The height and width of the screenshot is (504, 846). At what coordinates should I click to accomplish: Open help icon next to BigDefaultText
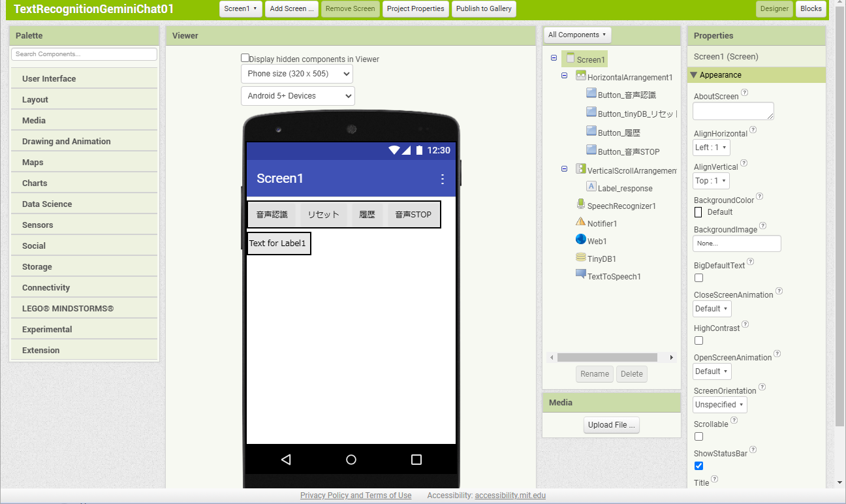tap(751, 262)
